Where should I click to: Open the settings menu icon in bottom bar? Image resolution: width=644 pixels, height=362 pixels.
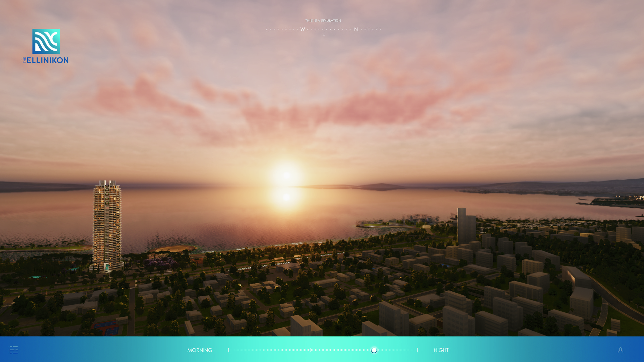[x=14, y=350]
